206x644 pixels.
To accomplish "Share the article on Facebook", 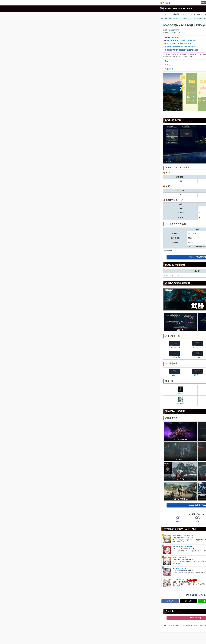I will 170,601.
